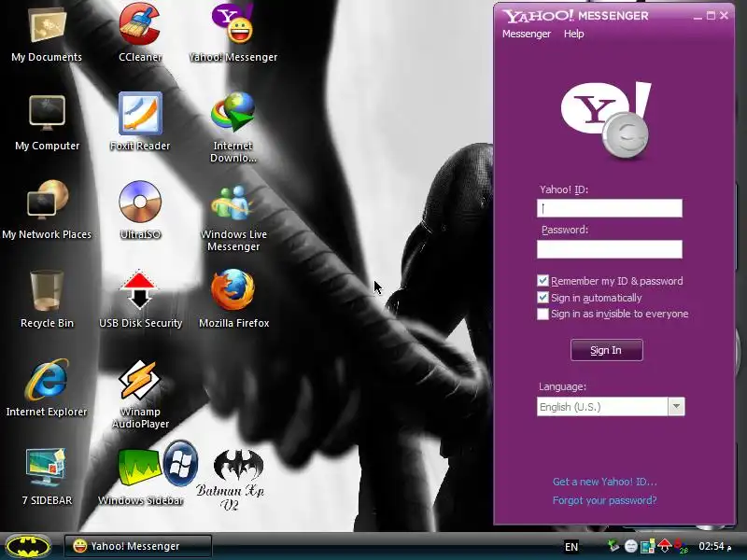Viewport: 747px width, 560px height.
Task: Toggle Remember my ID & password checkbox
Action: click(x=543, y=281)
